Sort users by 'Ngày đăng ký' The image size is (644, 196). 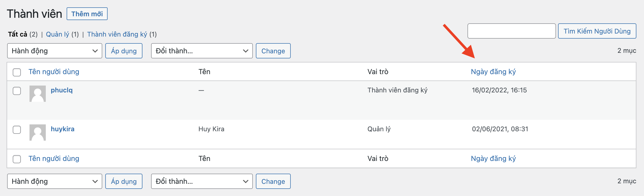[x=493, y=72]
